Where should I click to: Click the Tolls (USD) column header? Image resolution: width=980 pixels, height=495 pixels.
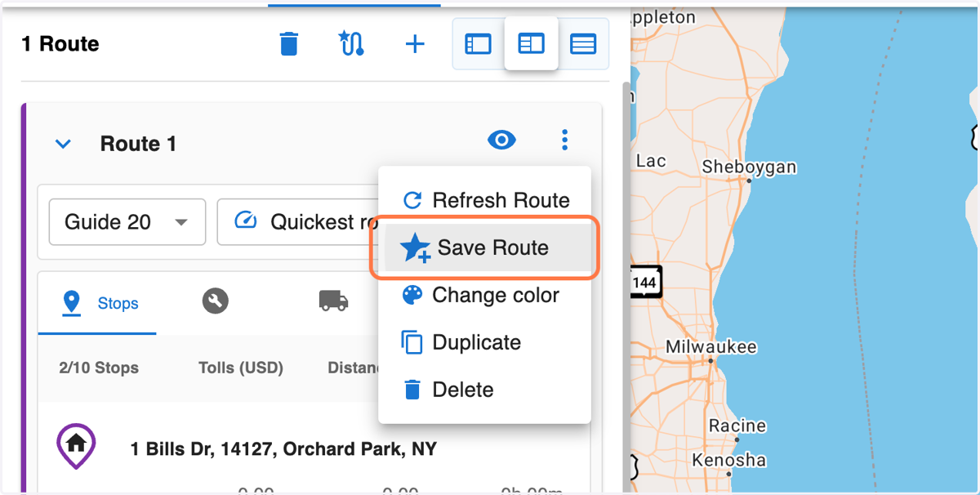[x=241, y=368]
